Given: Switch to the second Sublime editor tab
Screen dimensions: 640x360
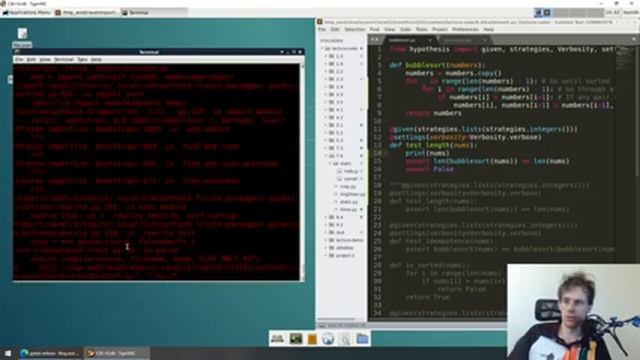Looking at the screenshot, I should click(x=461, y=40).
